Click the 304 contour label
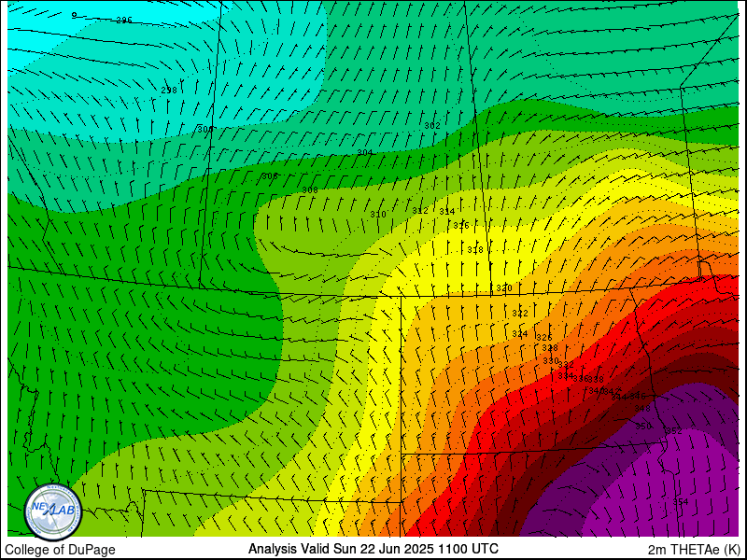 coord(365,152)
